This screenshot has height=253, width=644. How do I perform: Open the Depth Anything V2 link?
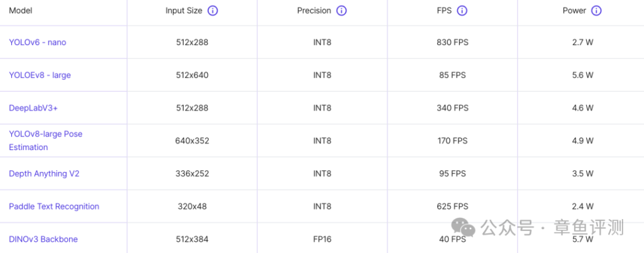(44, 173)
